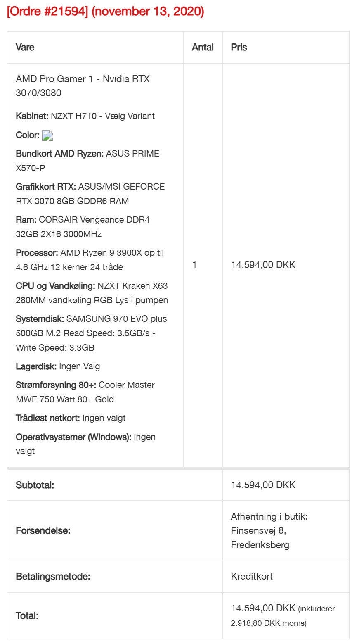Click the Strømforsyning 80+ label
Screen dimensions: 352x644
pyautogui.click(x=56, y=385)
